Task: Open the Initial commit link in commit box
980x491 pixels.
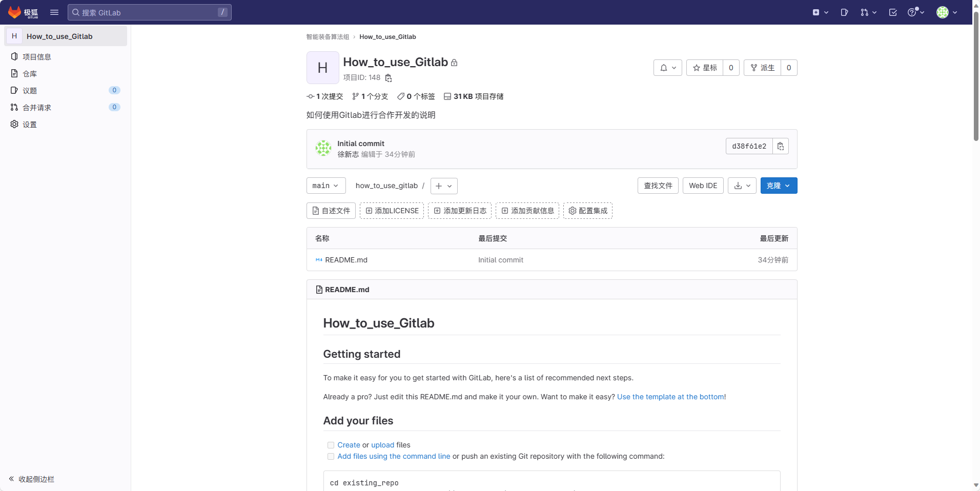Action: tap(361, 144)
